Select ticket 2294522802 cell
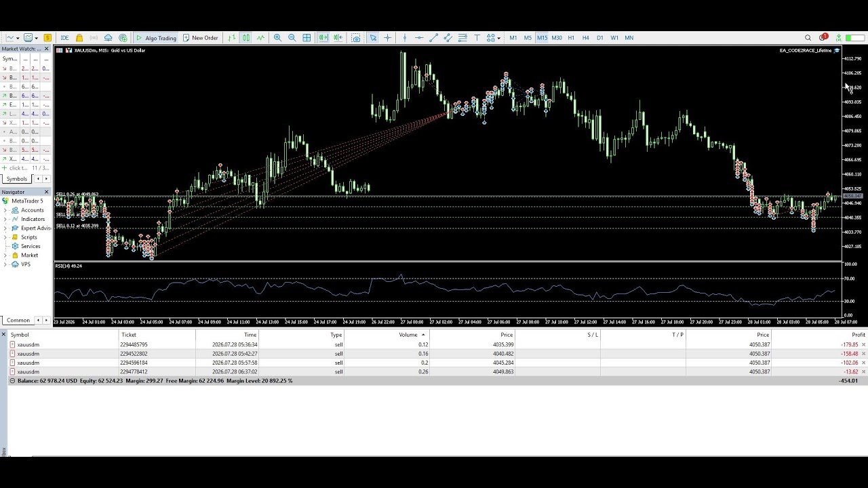 [156, 354]
